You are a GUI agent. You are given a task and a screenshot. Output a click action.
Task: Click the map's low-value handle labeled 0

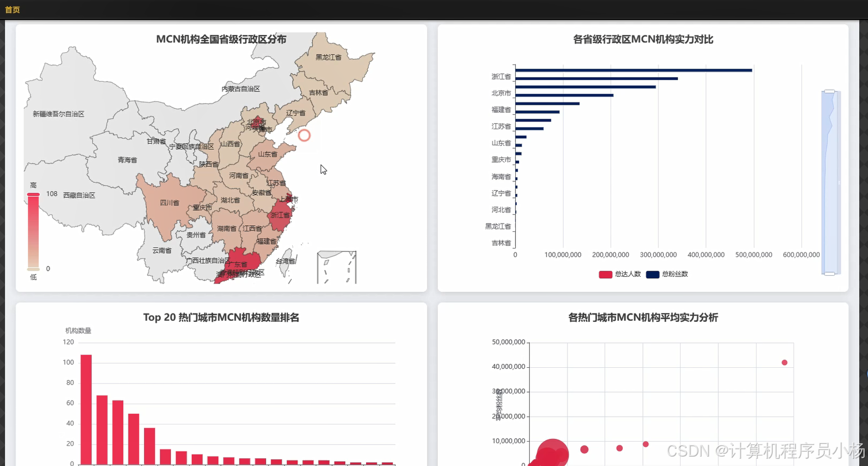coord(34,269)
